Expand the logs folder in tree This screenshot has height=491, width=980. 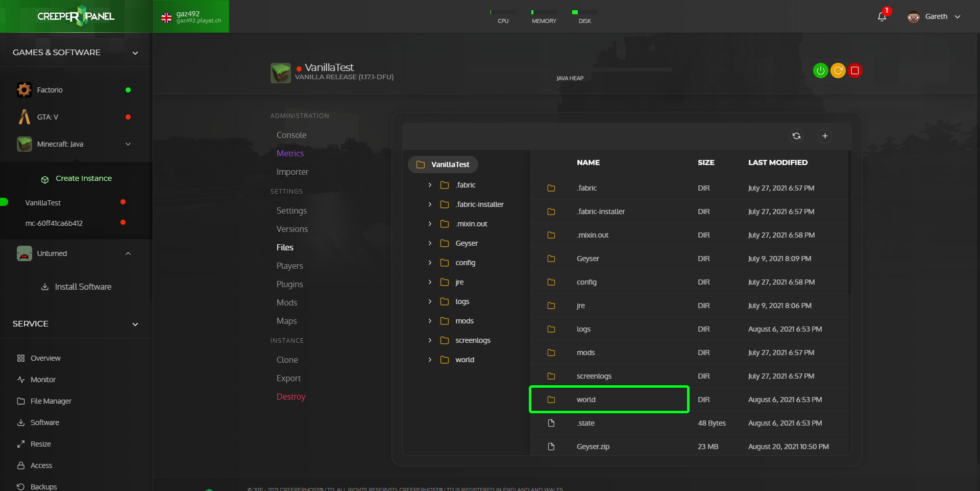click(430, 301)
